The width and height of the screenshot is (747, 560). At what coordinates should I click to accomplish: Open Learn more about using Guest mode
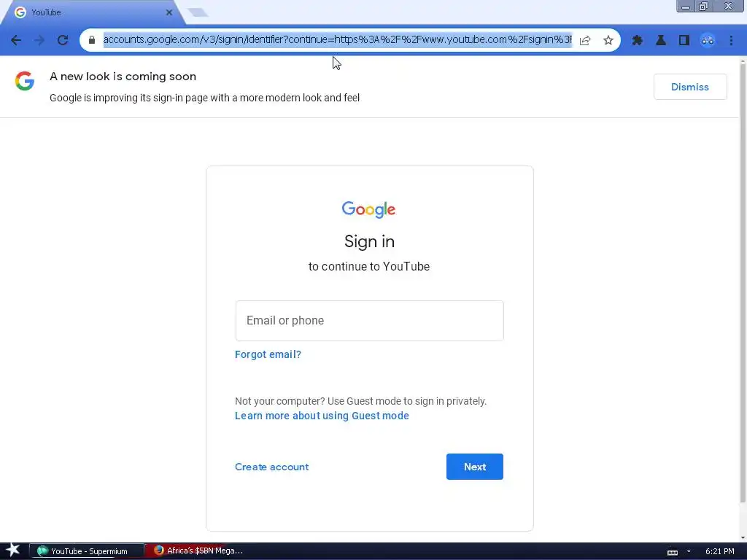pos(322,416)
